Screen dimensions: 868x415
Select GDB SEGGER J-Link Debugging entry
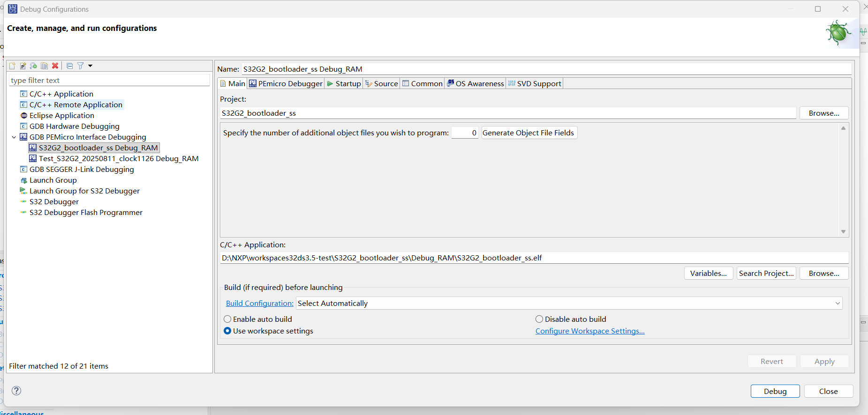click(x=82, y=170)
